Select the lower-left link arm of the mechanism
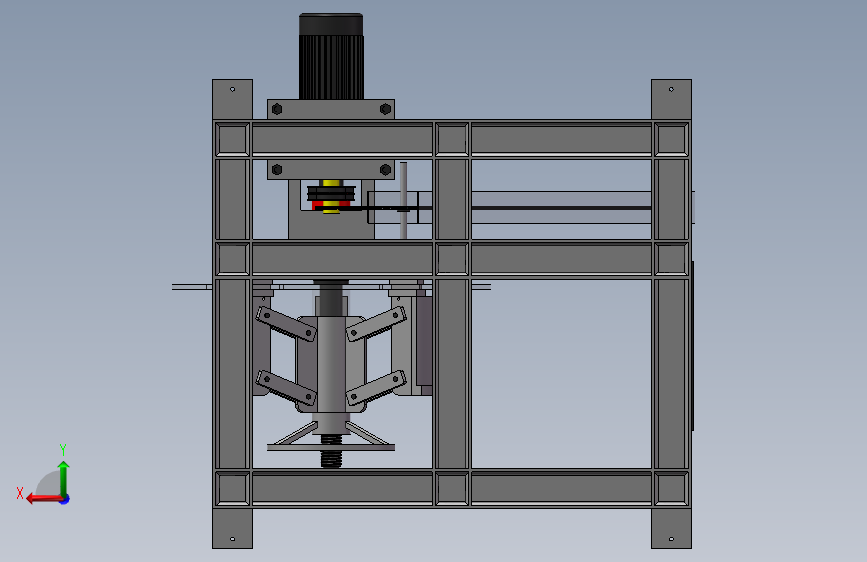 [x=286, y=387]
